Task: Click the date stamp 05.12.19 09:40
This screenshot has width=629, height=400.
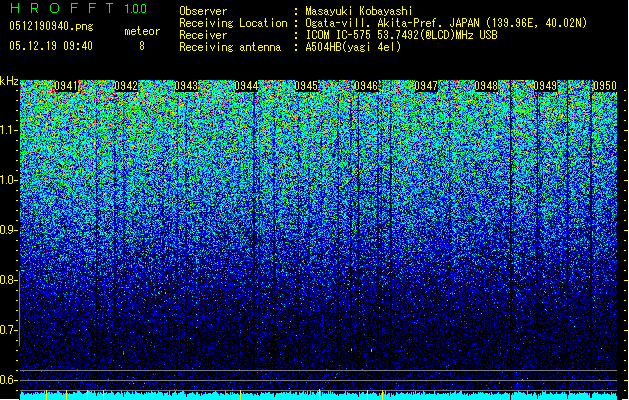Action: coord(51,46)
